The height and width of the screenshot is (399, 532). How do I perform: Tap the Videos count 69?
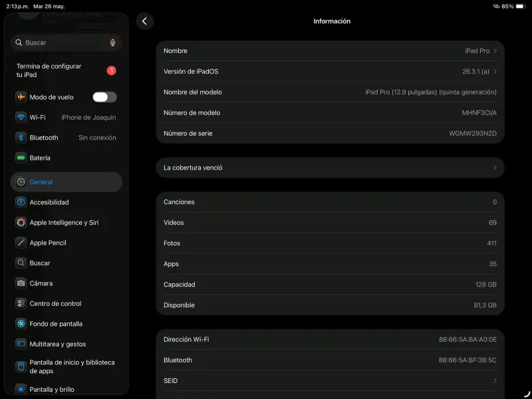click(x=493, y=223)
